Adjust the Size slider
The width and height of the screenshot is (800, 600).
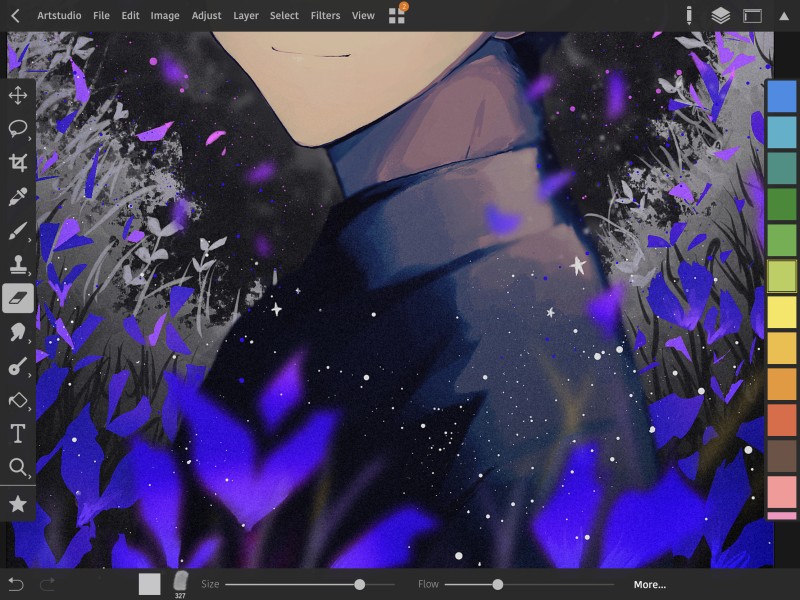coord(310,585)
